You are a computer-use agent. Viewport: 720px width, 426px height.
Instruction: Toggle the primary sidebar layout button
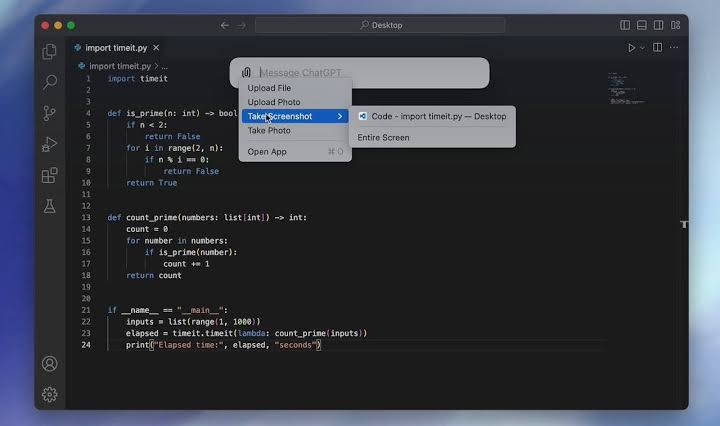point(625,25)
